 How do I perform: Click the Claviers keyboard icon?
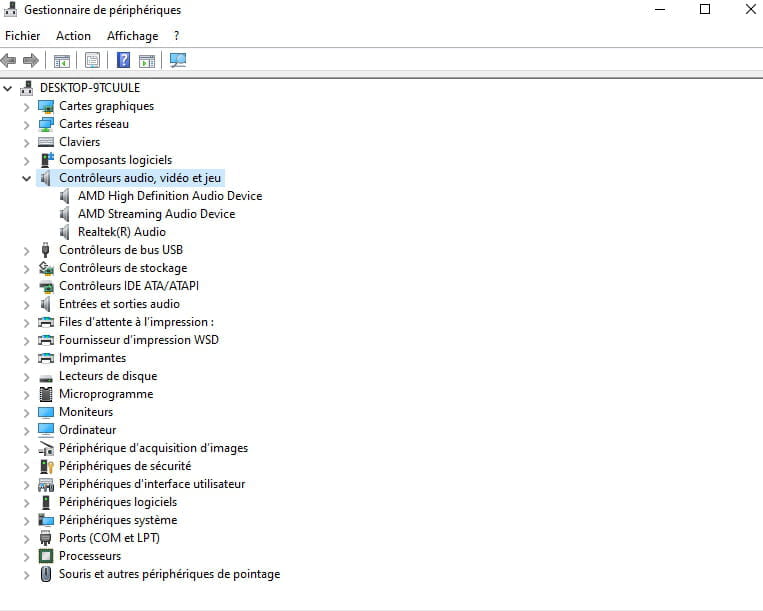[46, 142]
